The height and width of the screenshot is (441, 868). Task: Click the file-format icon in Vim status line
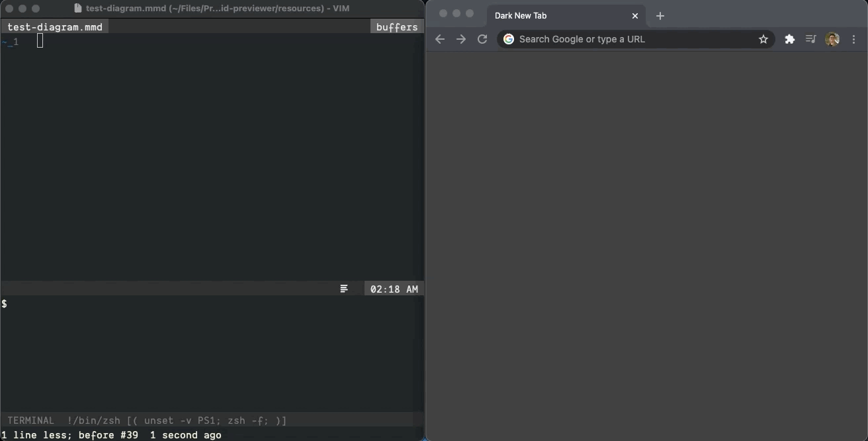(344, 289)
